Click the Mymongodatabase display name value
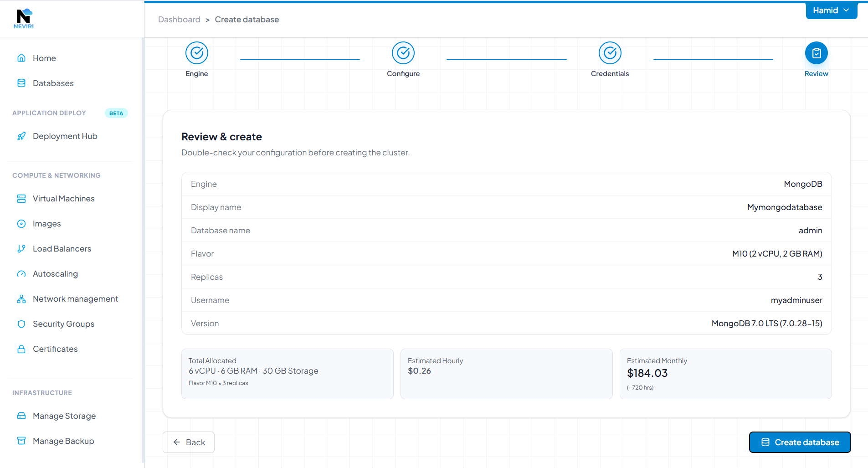The image size is (868, 468). click(785, 207)
